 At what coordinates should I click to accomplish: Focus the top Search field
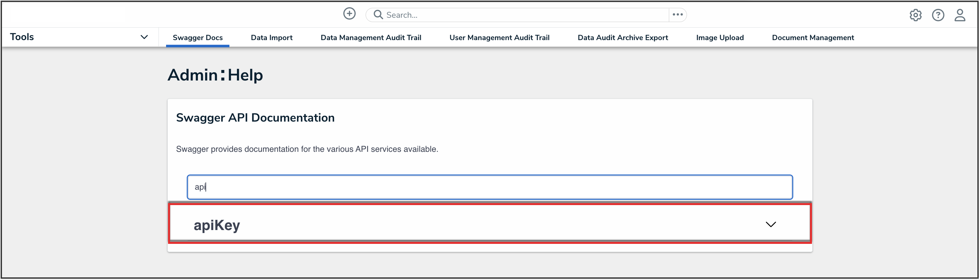525,15
